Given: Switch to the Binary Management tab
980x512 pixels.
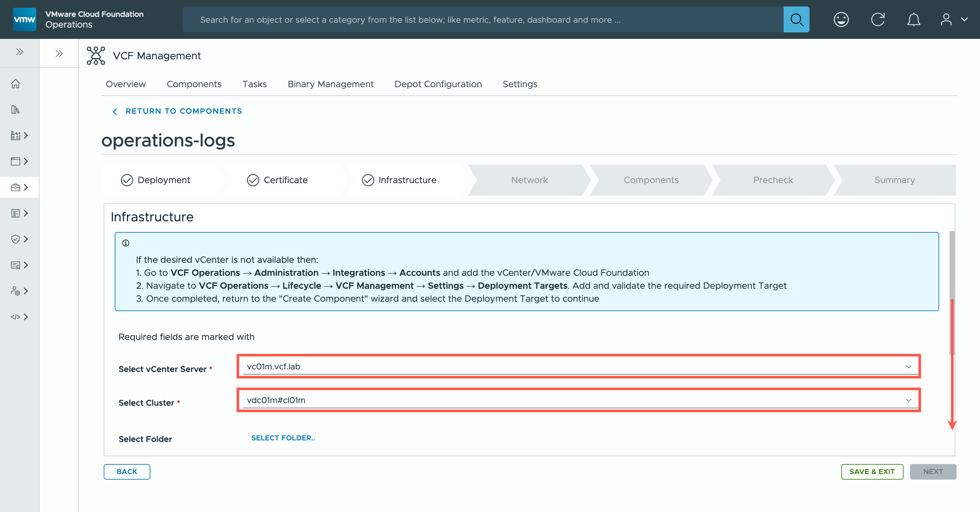Looking at the screenshot, I should point(330,84).
